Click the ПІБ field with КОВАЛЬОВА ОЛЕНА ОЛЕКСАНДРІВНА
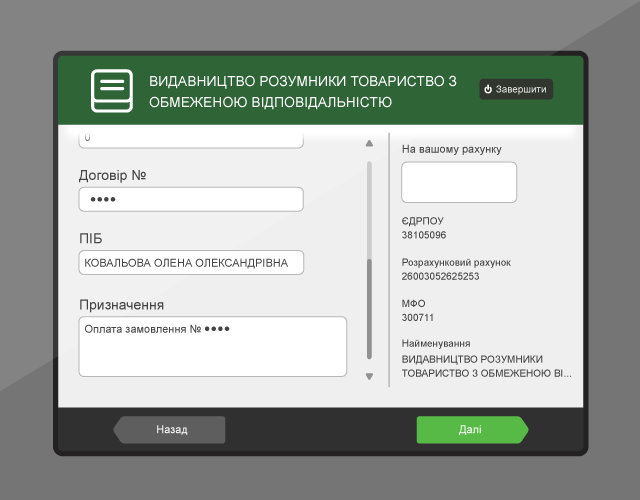This screenshot has width=640, height=500. click(191, 262)
